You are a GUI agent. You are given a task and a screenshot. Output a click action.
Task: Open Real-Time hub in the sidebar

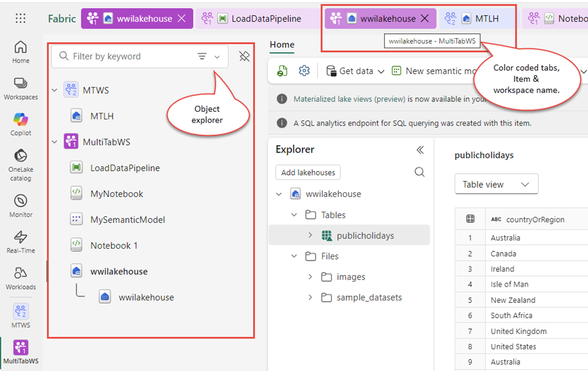click(x=20, y=241)
